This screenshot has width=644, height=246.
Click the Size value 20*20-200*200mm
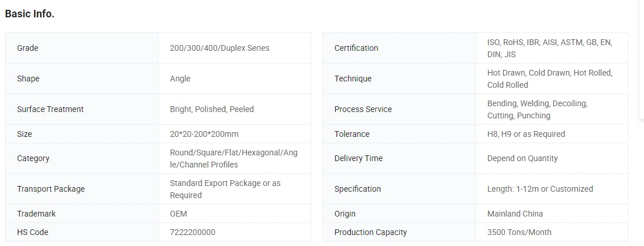[x=204, y=134]
